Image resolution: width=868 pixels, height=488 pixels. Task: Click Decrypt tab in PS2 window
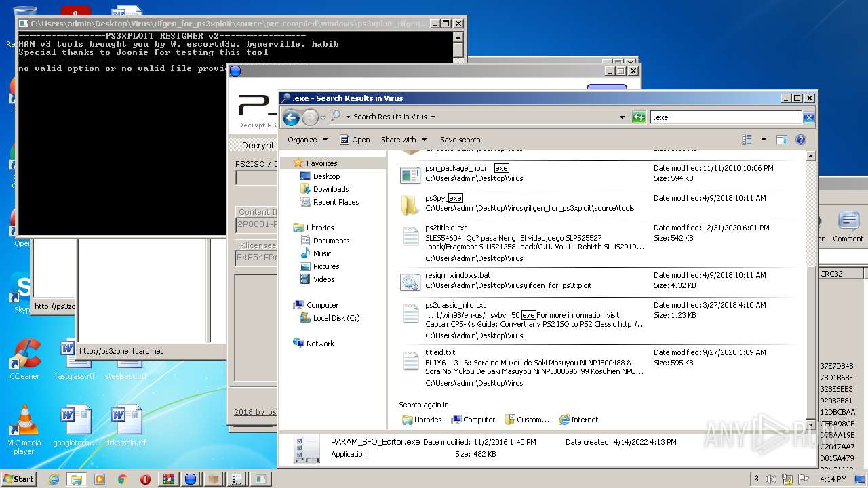(x=258, y=145)
